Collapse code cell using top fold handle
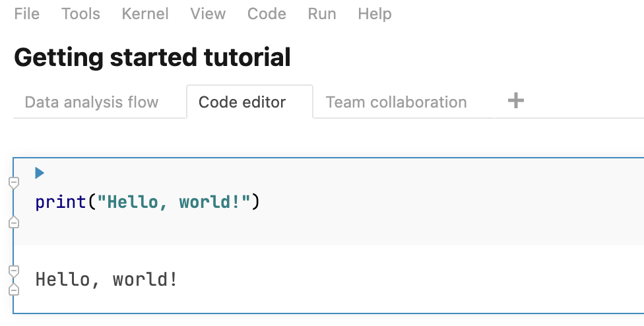This screenshot has width=644, height=326. (x=13, y=183)
